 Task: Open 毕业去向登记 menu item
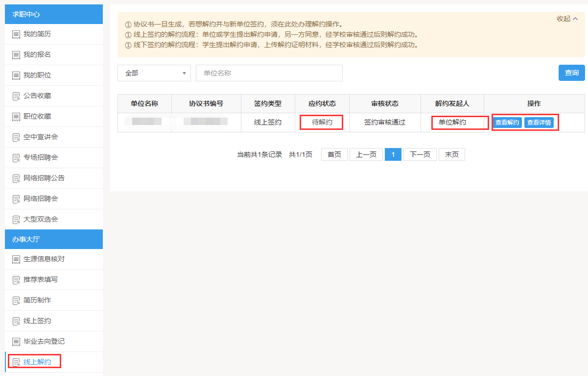(x=44, y=341)
